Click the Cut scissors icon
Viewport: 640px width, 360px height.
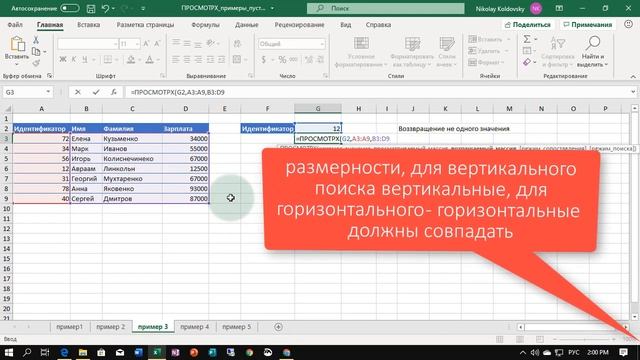click(36, 40)
